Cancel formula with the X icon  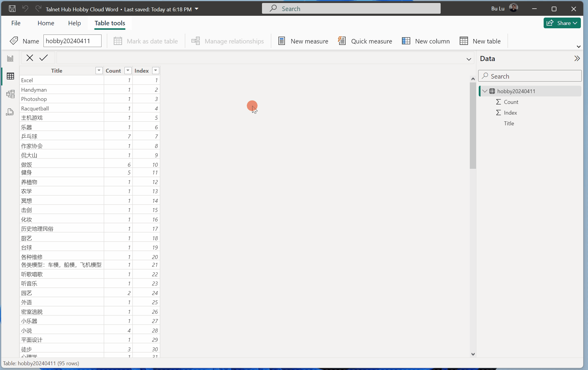(x=29, y=58)
